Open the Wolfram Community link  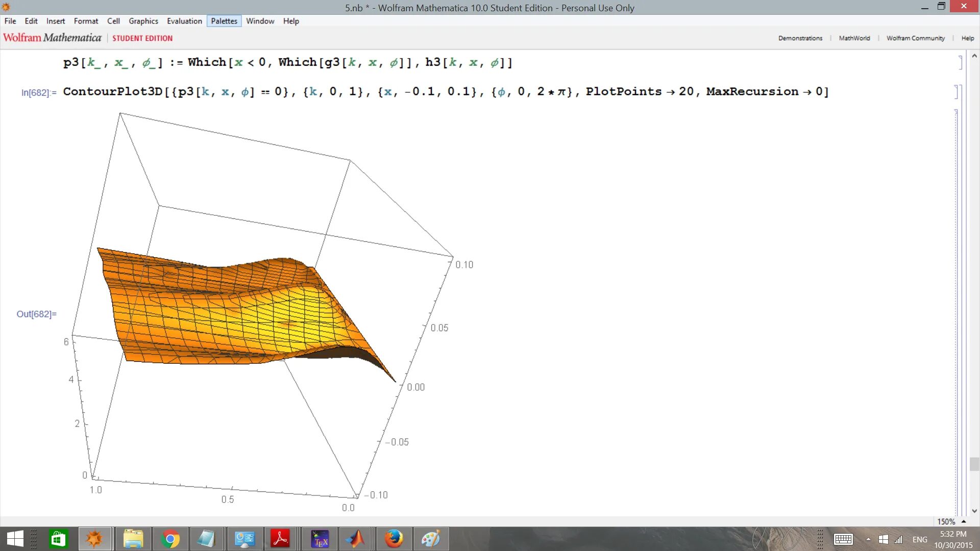tap(915, 38)
